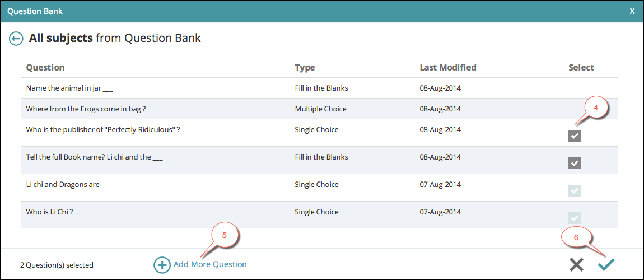Click the Add More Question link
This screenshot has height=280, width=644.
pos(210,264)
